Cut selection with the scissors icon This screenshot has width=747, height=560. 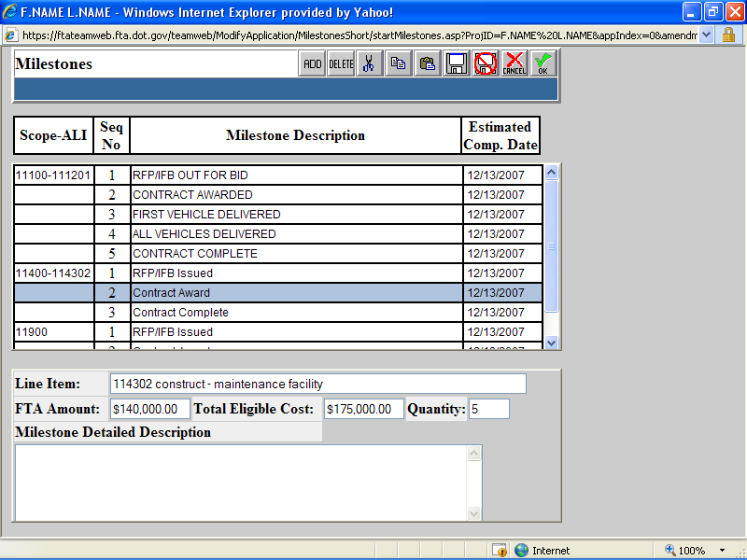point(369,64)
